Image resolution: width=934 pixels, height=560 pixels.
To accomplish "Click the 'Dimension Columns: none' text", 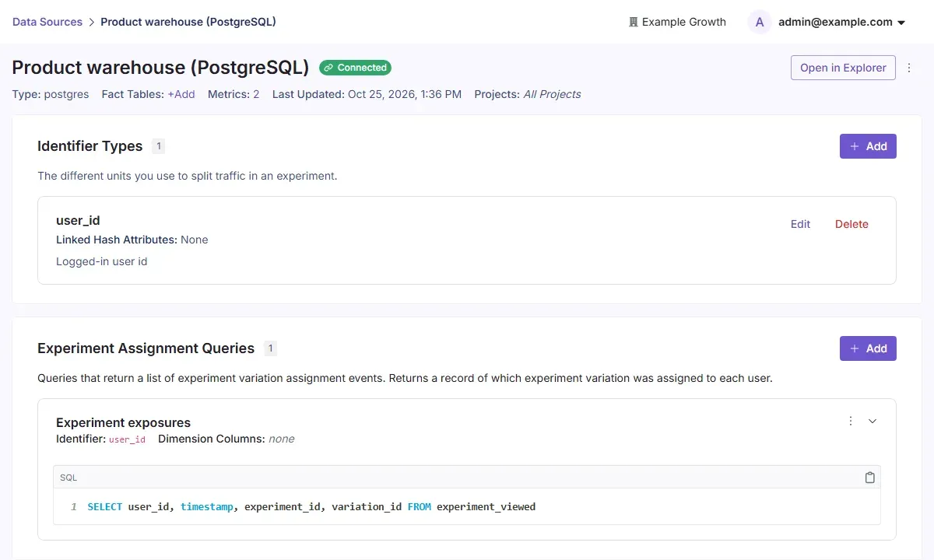I will click(226, 439).
